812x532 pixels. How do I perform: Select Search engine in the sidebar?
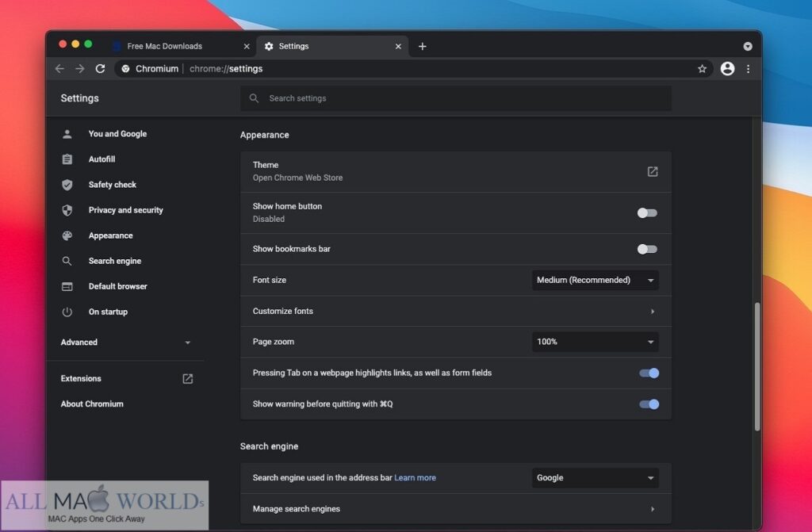coord(114,261)
